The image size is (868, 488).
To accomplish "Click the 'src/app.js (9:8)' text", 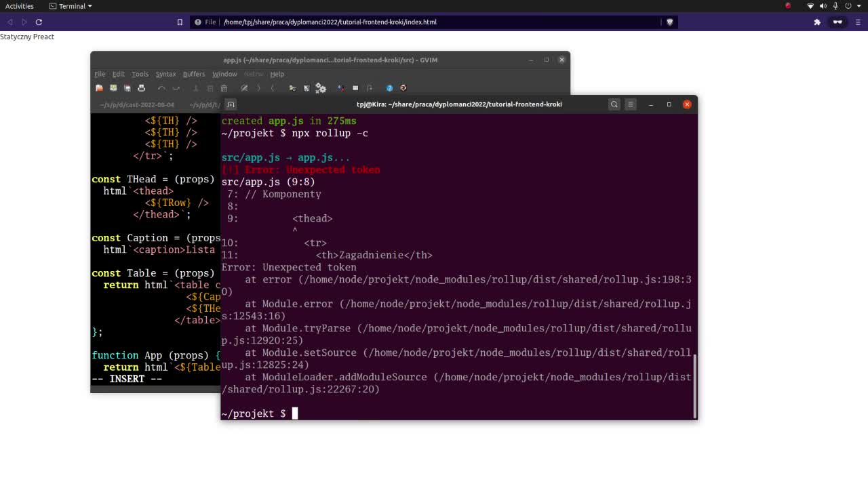I will coord(269,182).
